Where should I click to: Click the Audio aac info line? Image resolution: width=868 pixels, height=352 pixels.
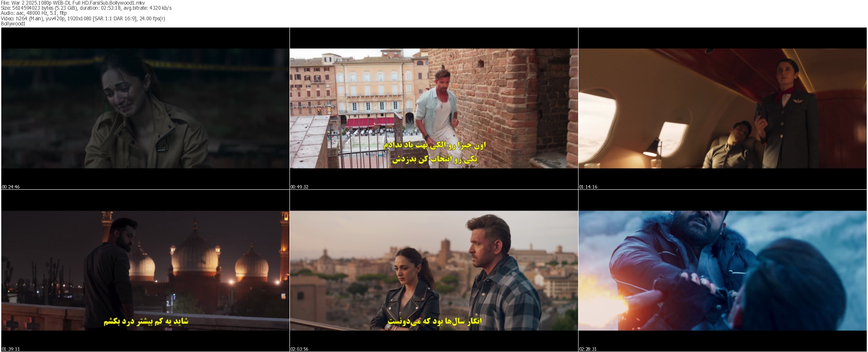pos(34,13)
